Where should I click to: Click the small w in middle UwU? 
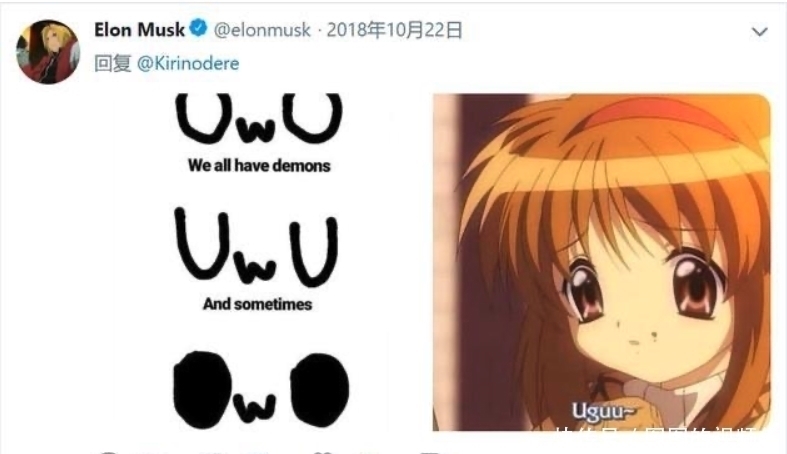[254, 266]
